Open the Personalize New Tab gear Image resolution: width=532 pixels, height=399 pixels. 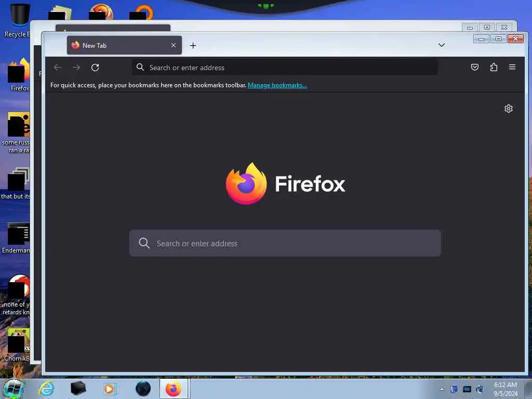[508, 109]
